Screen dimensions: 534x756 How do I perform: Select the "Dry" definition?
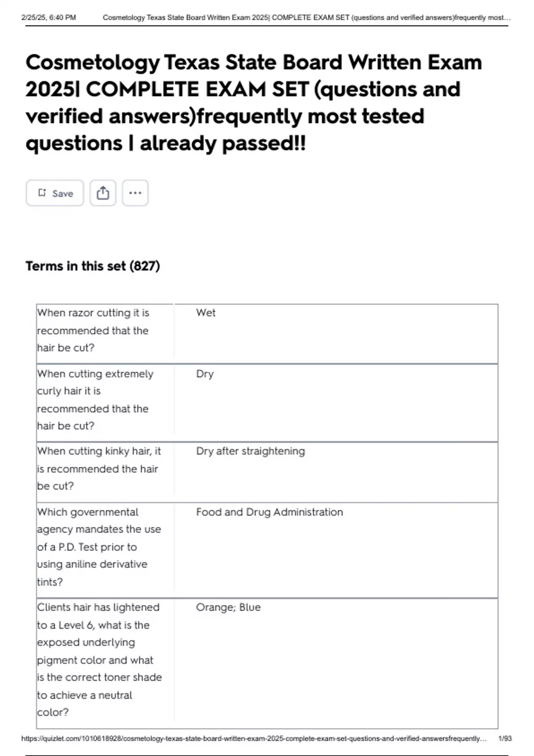click(x=205, y=374)
